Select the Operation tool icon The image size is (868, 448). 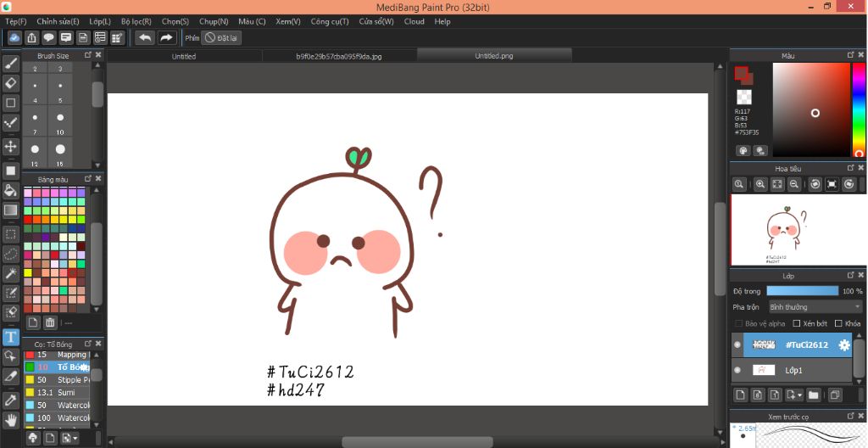point(10,356)
